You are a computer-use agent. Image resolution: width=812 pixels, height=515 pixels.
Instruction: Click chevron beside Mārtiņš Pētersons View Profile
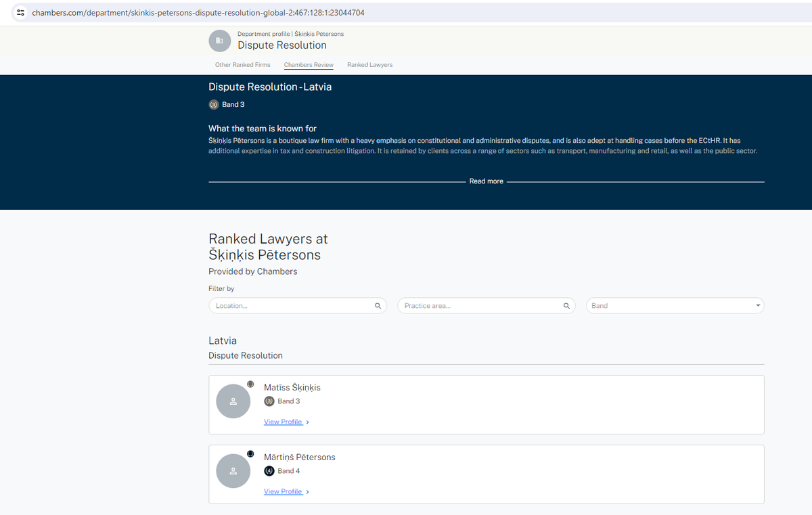308,492
